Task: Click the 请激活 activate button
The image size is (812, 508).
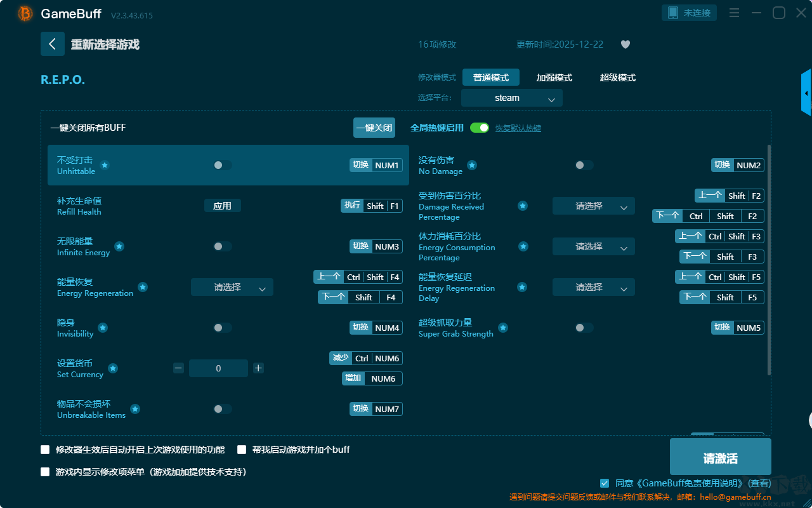Action: pyautogui.click(x=721, y=458)
